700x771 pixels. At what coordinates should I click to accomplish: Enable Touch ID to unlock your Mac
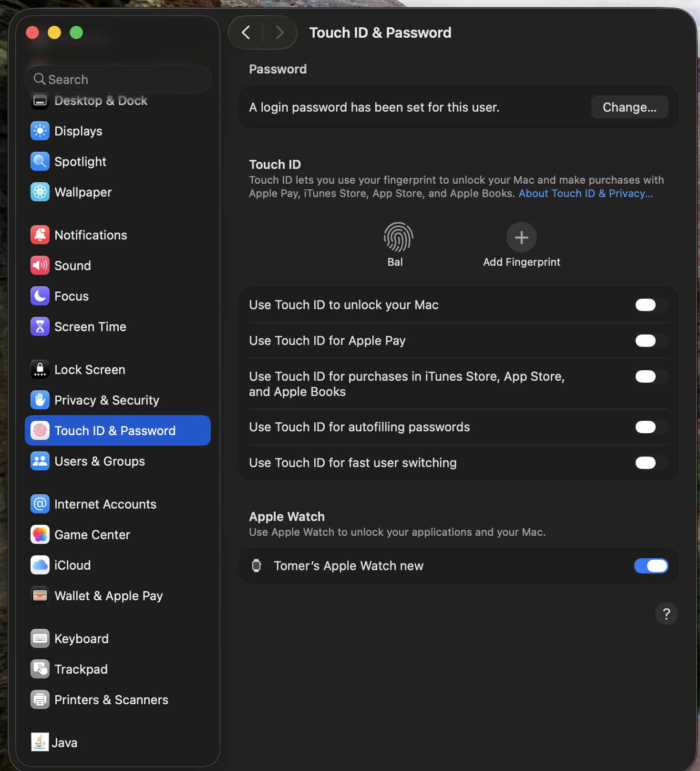pos(651,305)
